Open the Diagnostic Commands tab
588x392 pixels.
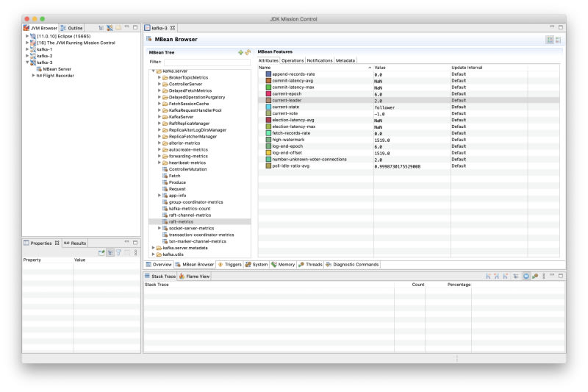click(356, 264)
